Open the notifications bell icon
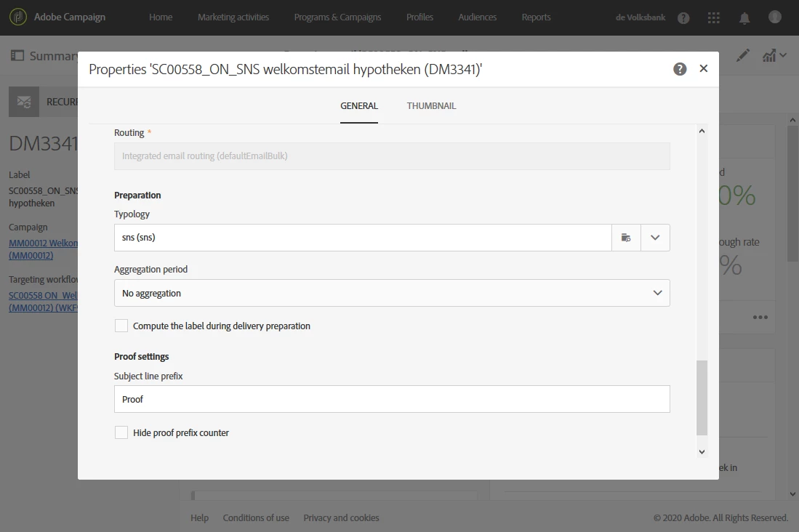Screen dimensions: 799x532 [744, 18]
